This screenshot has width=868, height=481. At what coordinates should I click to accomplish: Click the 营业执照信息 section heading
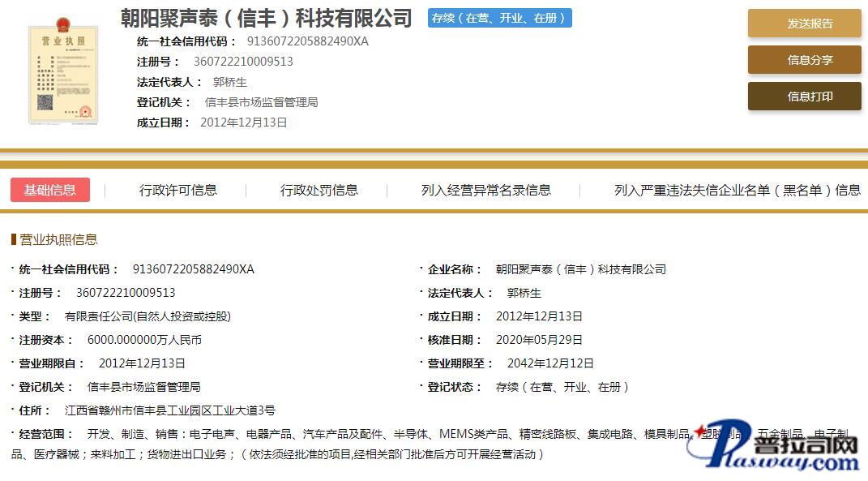pos(58,239)
